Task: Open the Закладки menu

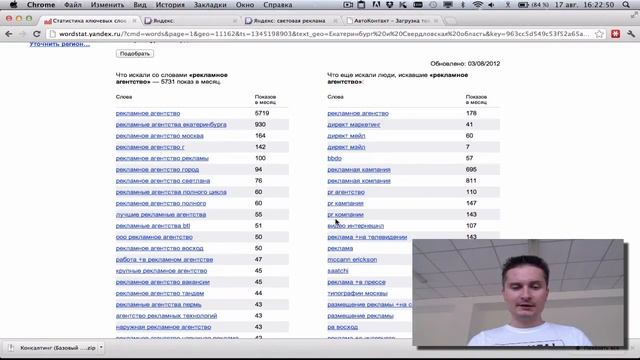Action: tap(210, 5)
